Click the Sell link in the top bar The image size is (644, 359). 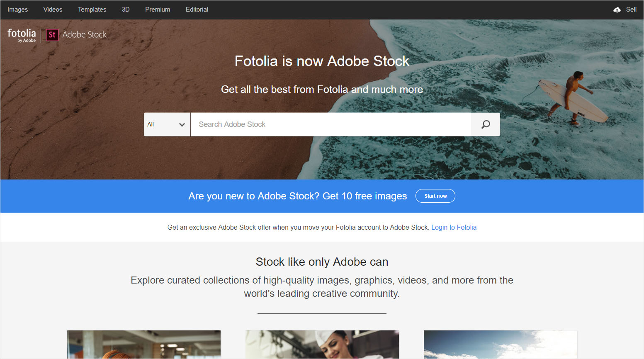pyautogui.click(x=631, y=9)
